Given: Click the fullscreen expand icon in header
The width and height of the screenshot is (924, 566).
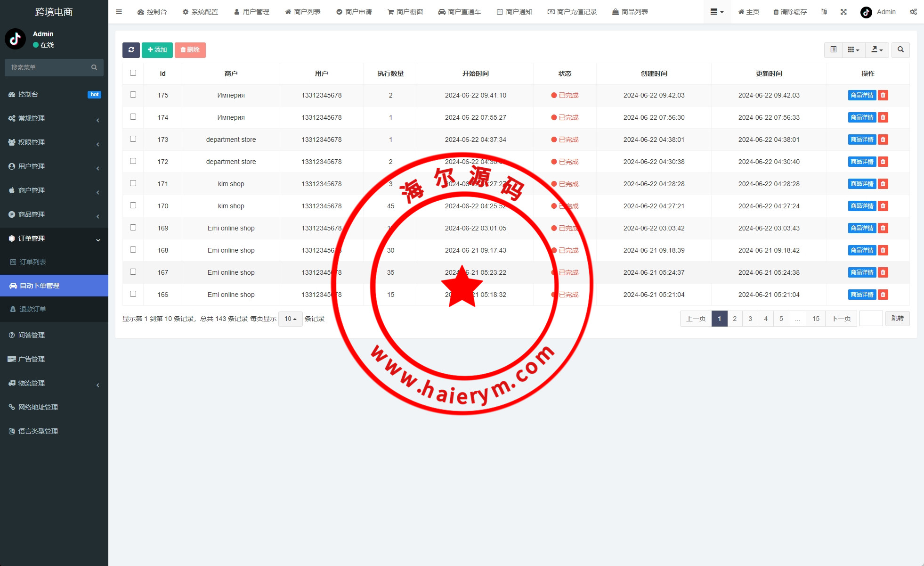Looking at the screenshot, I should (843, 12).
